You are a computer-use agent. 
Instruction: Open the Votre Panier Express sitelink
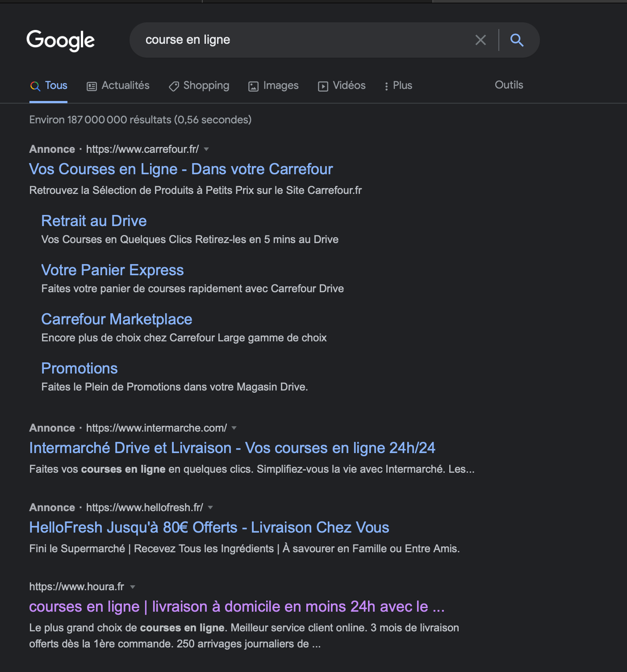tap(113, 270)
